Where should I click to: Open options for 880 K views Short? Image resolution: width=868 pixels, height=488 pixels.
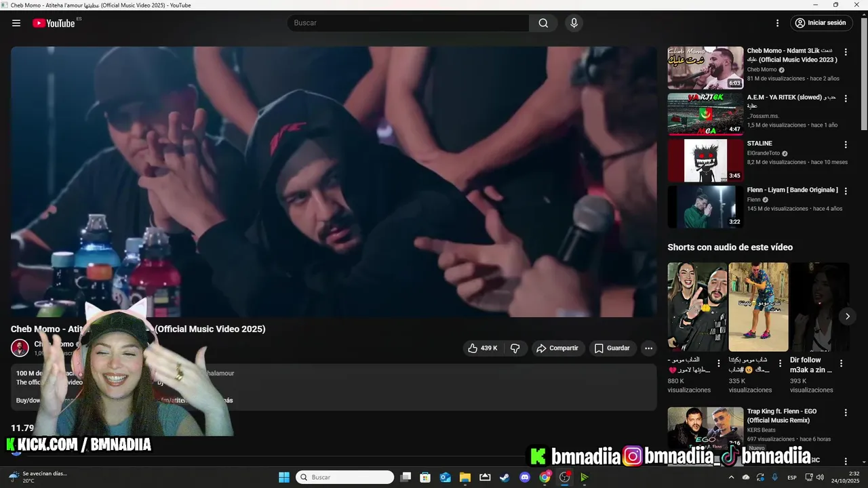(719, 363)
